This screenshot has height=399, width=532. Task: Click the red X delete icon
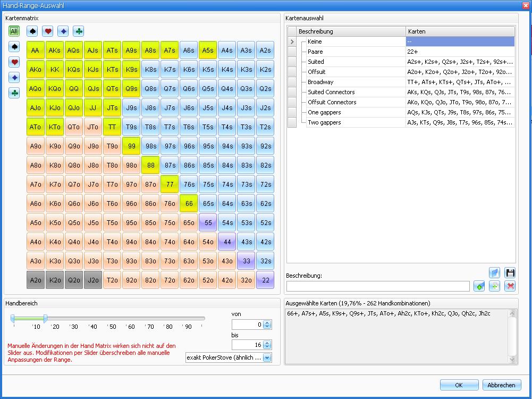click(x=510, y=286)
